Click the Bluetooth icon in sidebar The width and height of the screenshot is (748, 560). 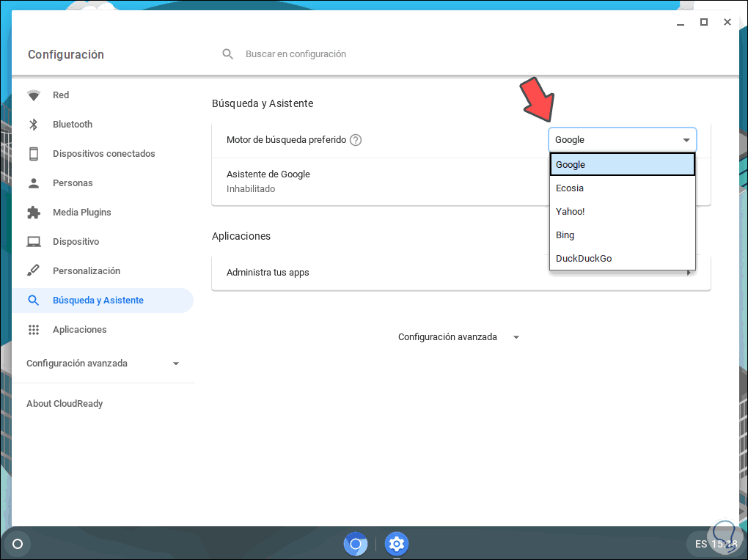[x=34, y=125]
